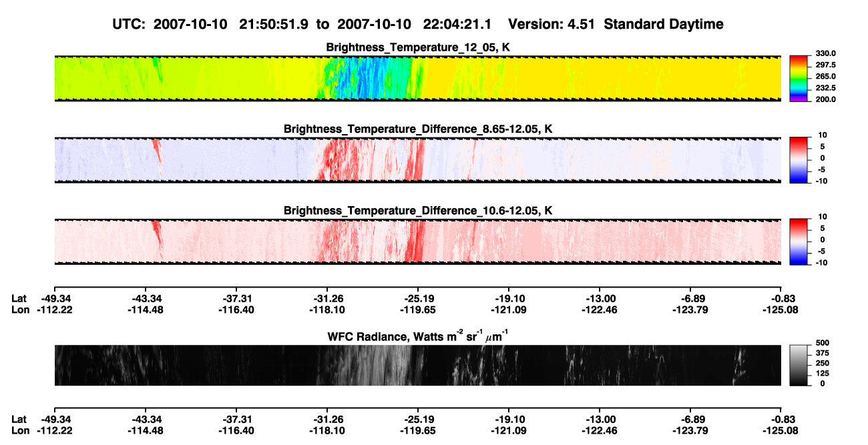Image resolution: width=868 pixels, height=445 pixels.
Task: Click the 'Brightness_Temperature_Difference_8.65-12.05, K' title
Action: click(418, 129)
